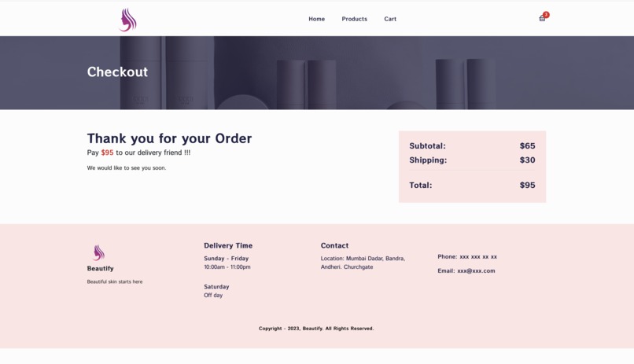Click the Delivery Time heading
The height and width of the screenshot is (364, 634).
228,245
